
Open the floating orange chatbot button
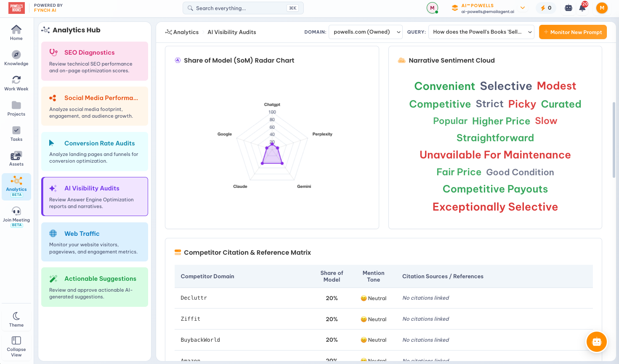click(x=597, y=341)
